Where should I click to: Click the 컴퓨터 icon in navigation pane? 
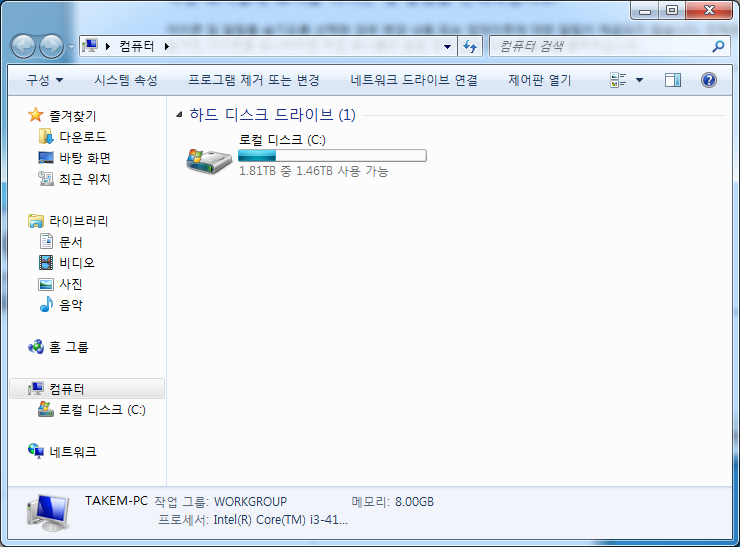pos(36,388)
